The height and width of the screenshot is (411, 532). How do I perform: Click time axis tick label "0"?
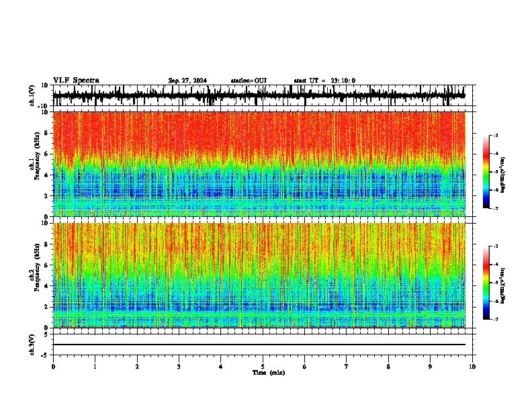point(53,367)
